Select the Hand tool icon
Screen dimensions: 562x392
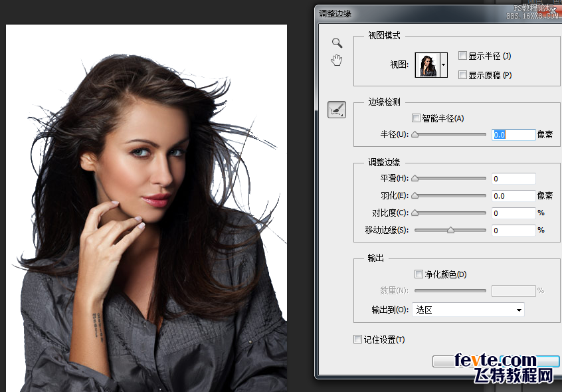click(x=337, y=60)
